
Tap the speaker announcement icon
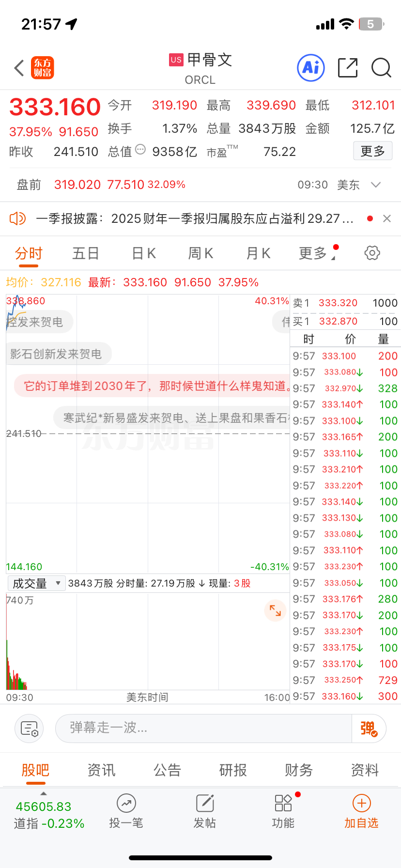click(x=17, y=218)
